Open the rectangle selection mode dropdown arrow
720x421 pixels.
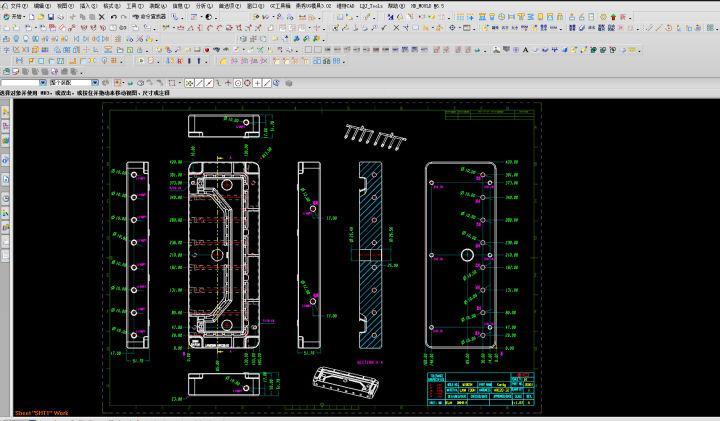(180, 84)
